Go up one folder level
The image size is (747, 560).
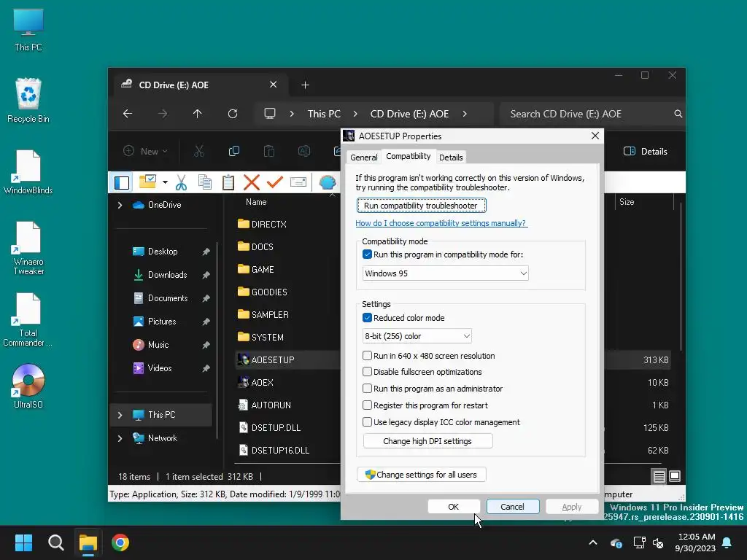197,114
